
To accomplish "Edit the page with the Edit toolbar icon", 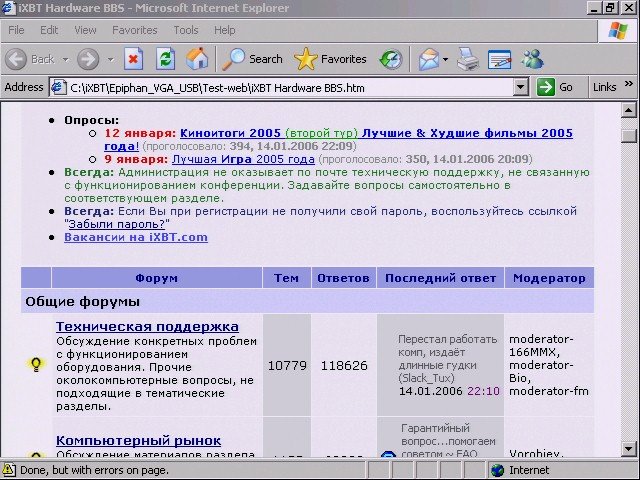I will point(500,60).
